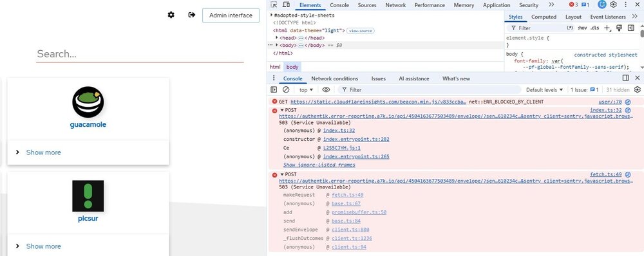Dock the drawer with the split-panel icon
This screenshot has width=644, height=256.
[x=625, y=78]
